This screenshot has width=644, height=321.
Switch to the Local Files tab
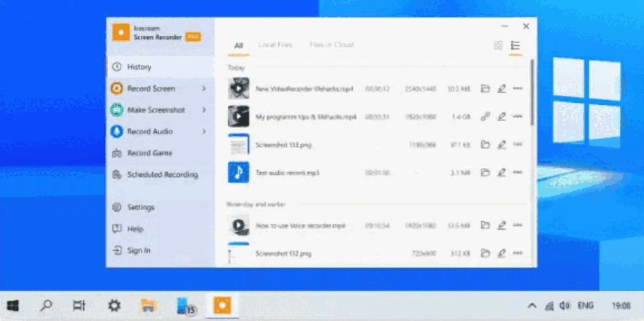[x=275, y=45]
